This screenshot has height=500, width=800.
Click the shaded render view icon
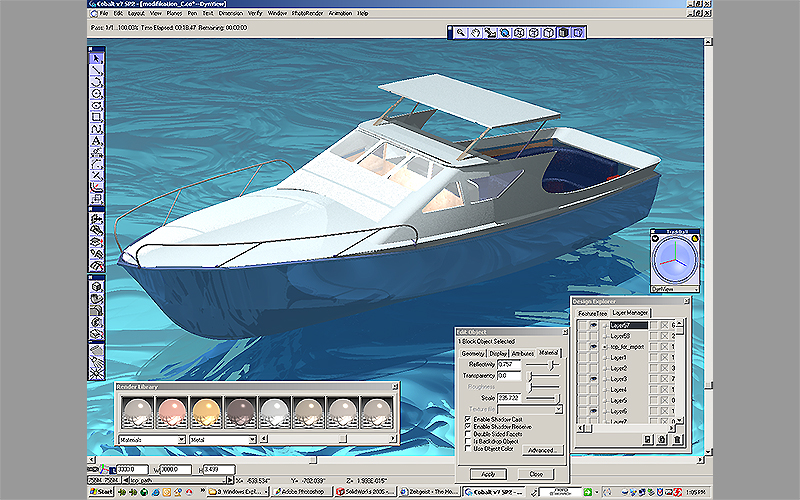point(564,32)
